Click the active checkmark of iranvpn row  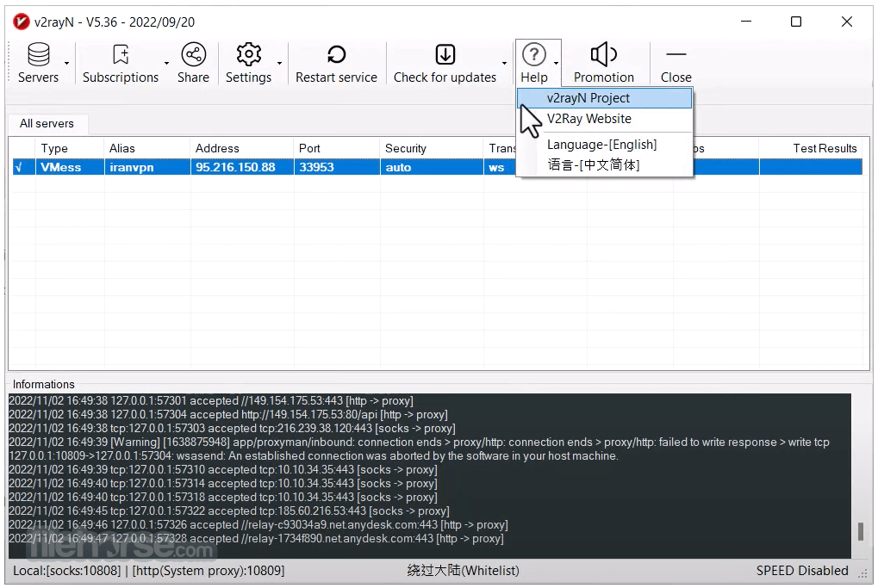point(19,167)
